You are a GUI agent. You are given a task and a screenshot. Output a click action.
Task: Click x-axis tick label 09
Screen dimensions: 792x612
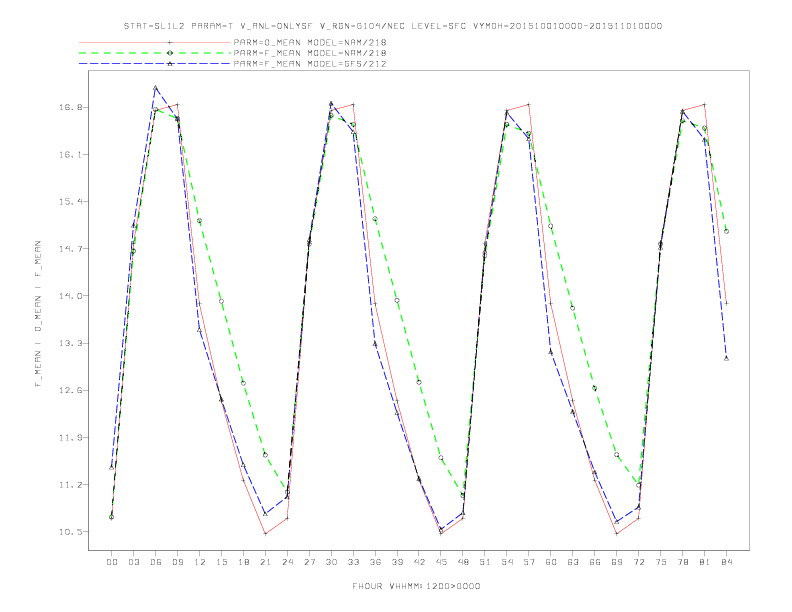178,562
